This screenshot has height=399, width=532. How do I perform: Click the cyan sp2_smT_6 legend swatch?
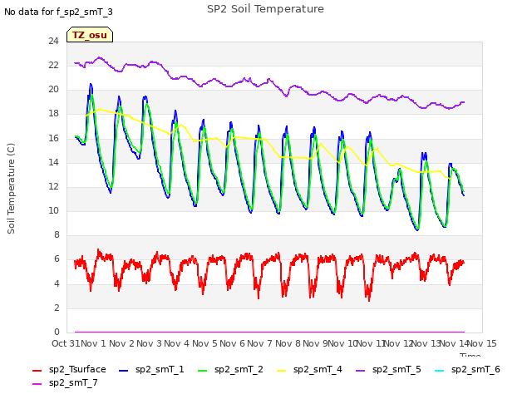[x=440, y=371]
